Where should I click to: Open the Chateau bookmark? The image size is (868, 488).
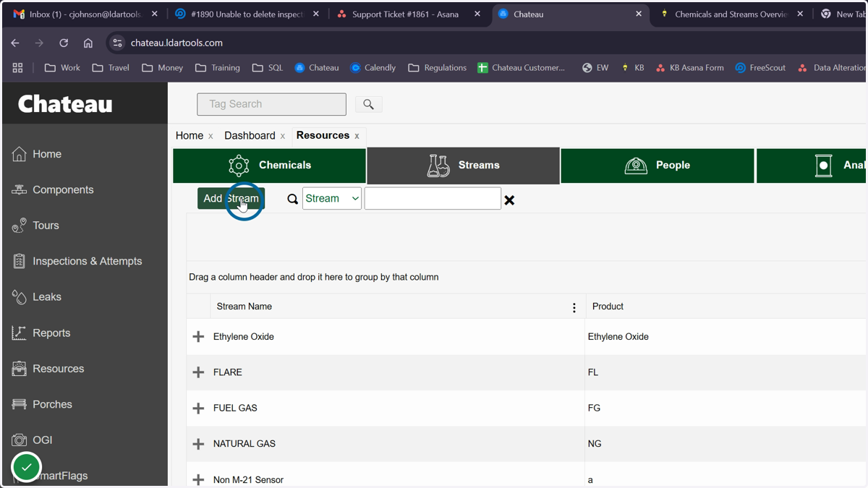click(x=316, y=67)
